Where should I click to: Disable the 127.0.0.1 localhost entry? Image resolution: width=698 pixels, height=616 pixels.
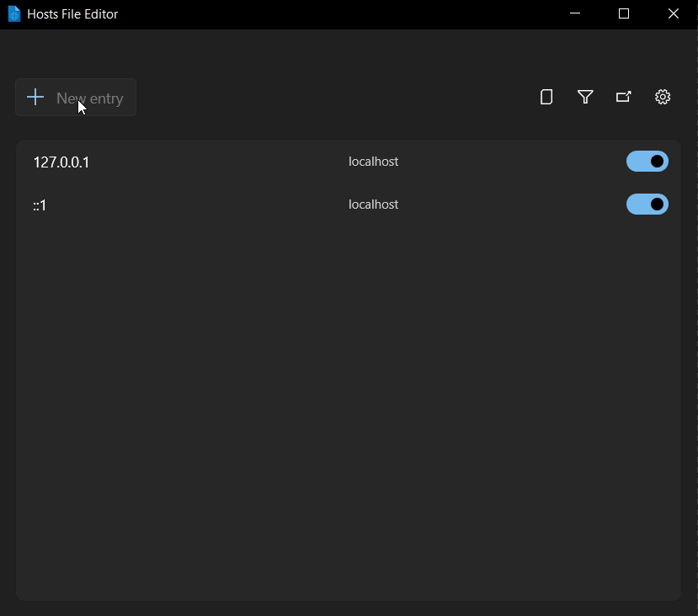click(x=647, y=161)
